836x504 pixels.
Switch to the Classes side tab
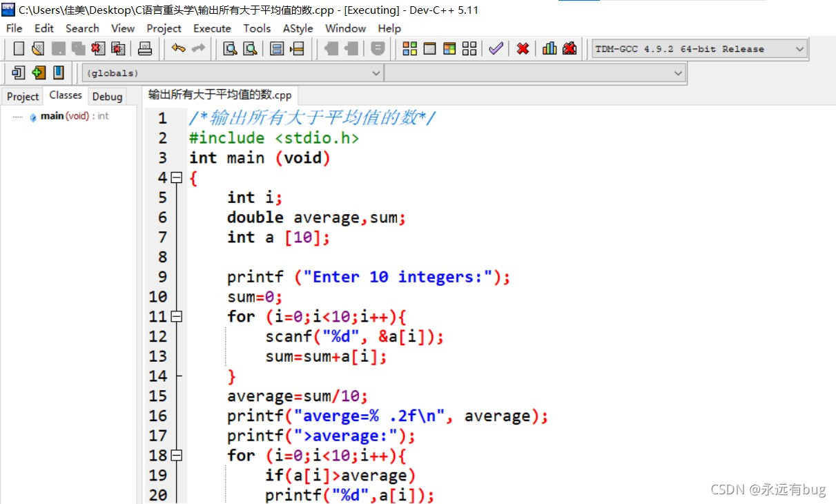[66, 95]
